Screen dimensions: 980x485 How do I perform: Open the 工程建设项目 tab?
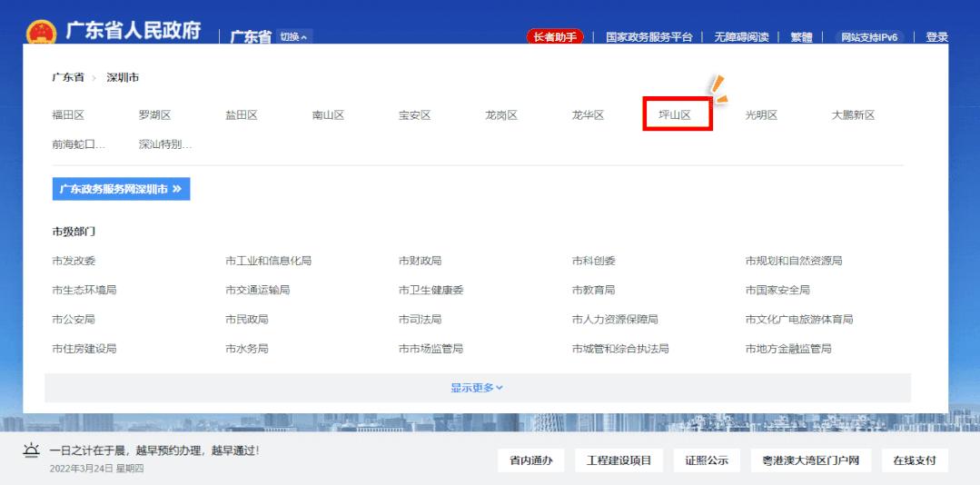pyautogui.click(x=619, y=460)
